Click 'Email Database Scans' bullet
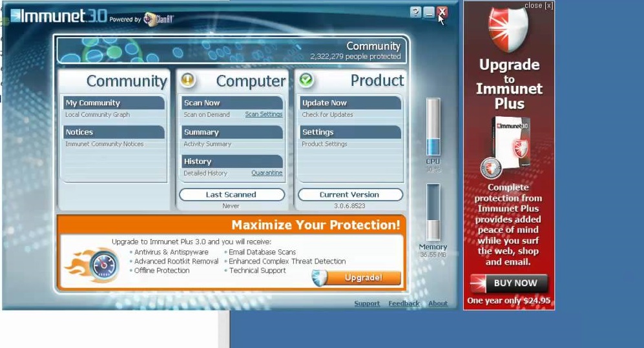This screenshot has width=644, height=348. 262,252
